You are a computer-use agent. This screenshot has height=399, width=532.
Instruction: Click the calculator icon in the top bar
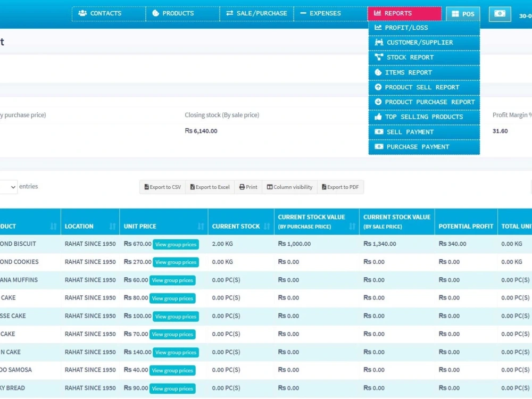click(499, 14)
